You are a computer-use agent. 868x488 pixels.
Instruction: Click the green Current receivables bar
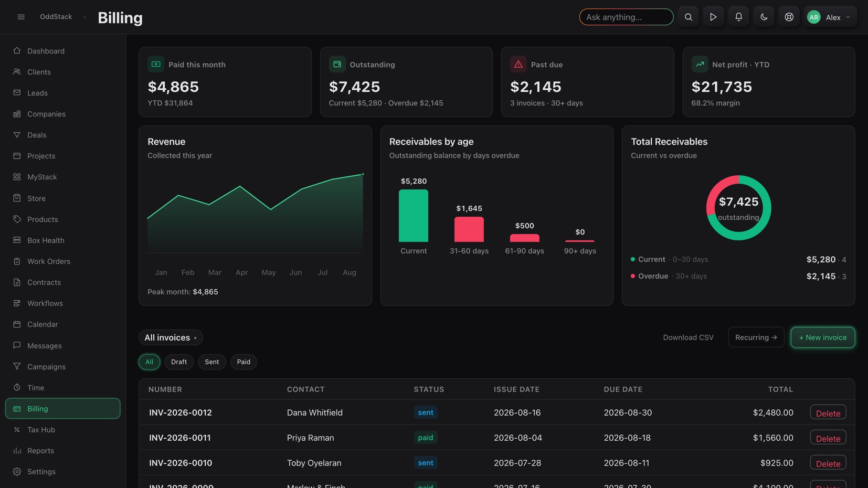tap(414, 216)
